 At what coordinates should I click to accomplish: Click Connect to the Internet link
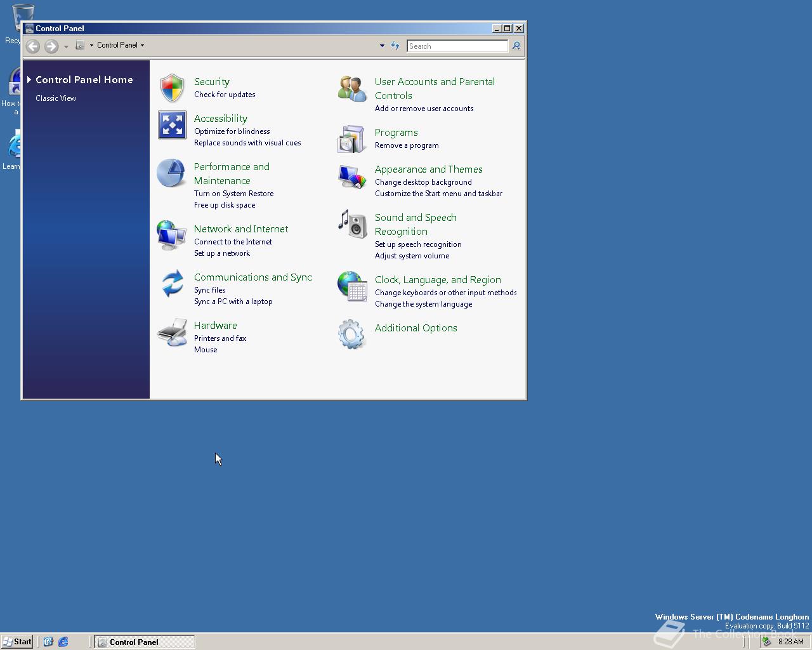pos(233,242)
